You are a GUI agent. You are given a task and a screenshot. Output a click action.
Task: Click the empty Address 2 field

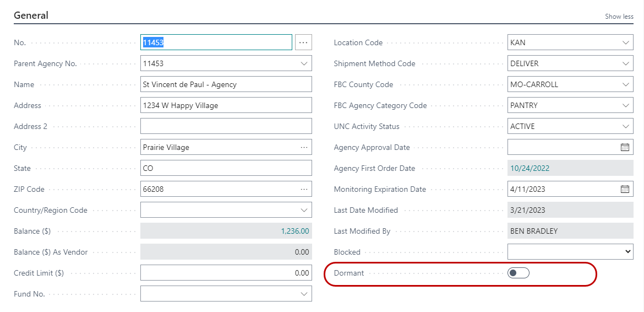point(226,126)
